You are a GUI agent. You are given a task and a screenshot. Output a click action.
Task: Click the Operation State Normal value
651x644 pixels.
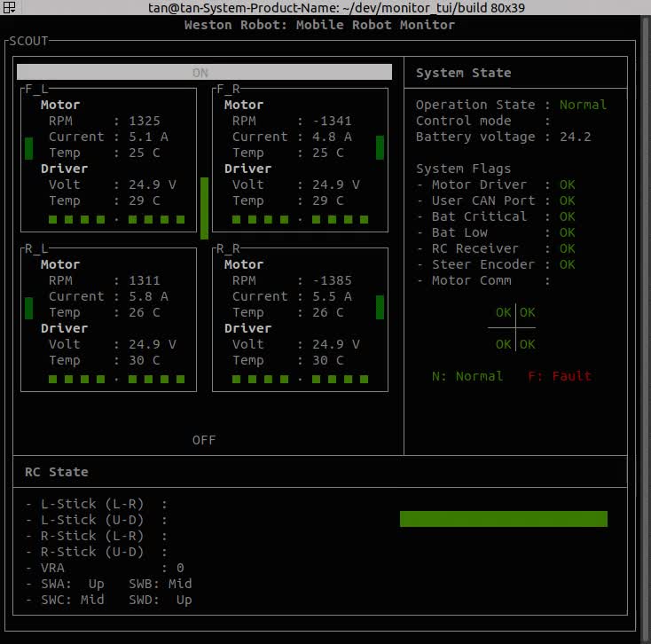tap(583, 105)
